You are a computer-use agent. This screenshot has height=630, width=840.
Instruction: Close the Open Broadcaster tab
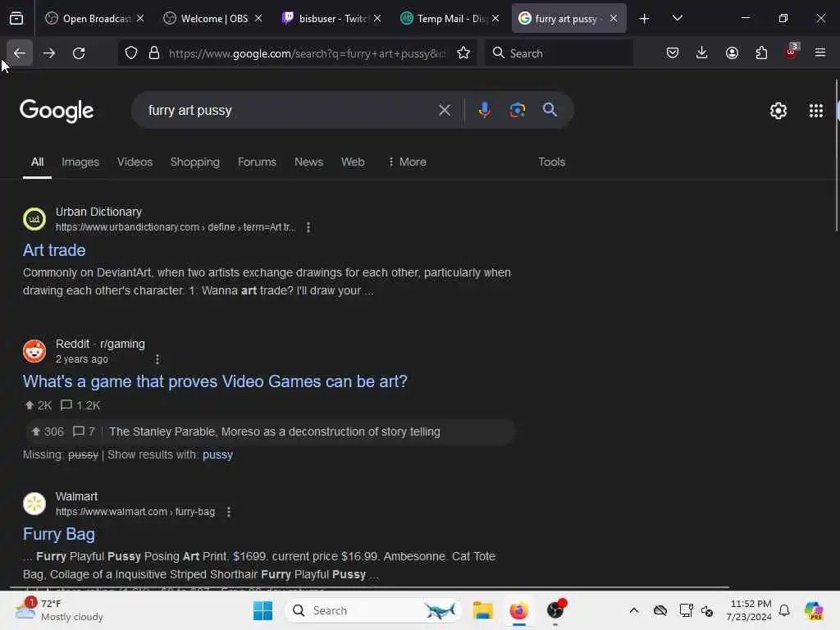click(x=140, y=19)
